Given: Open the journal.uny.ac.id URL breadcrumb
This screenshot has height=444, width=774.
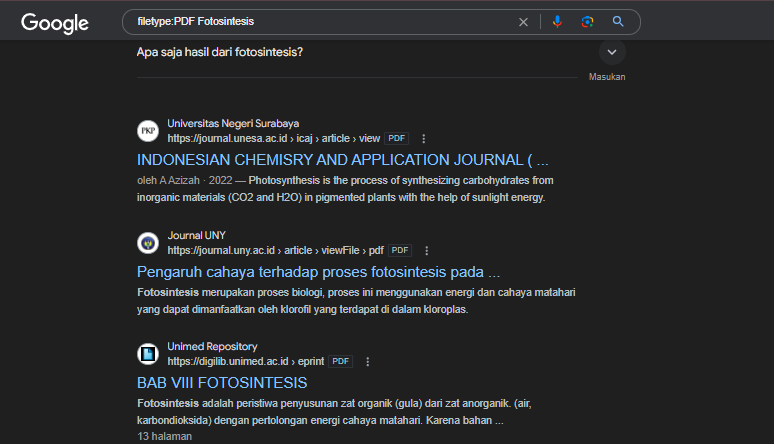Looking at the screenshot, I should coord(275,250).
